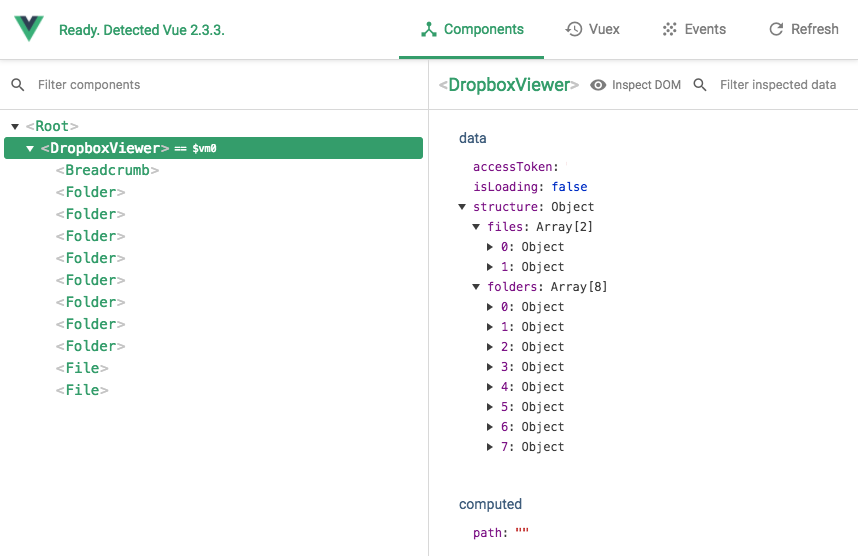Expand folders item 4 Object arrow
This screenshot has height=556, width=858.
point(490,387)
